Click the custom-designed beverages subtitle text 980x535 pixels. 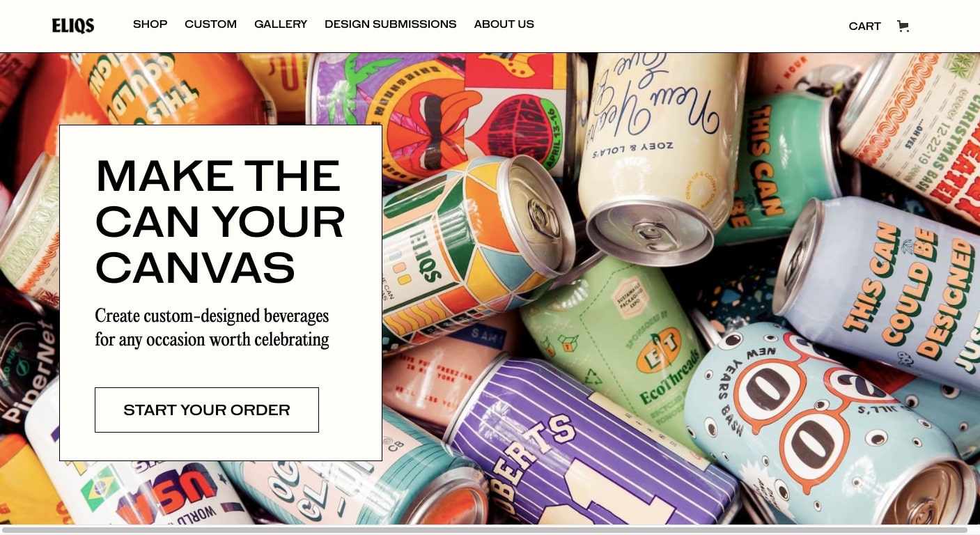coord(212,327)
